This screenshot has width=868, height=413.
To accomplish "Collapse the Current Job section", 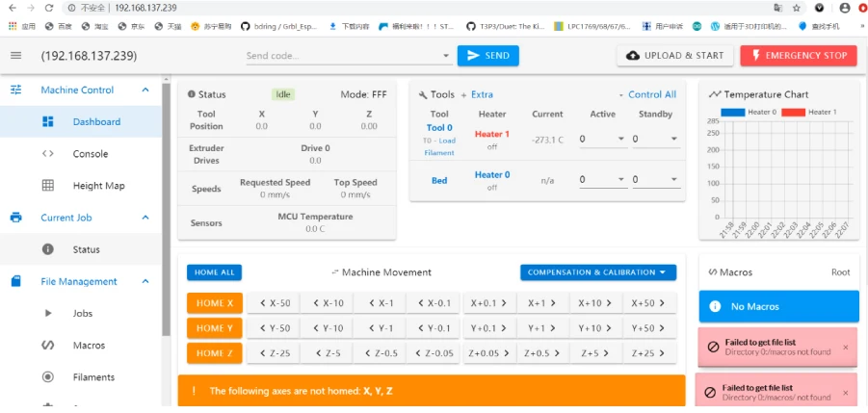I will pos(145,218).
